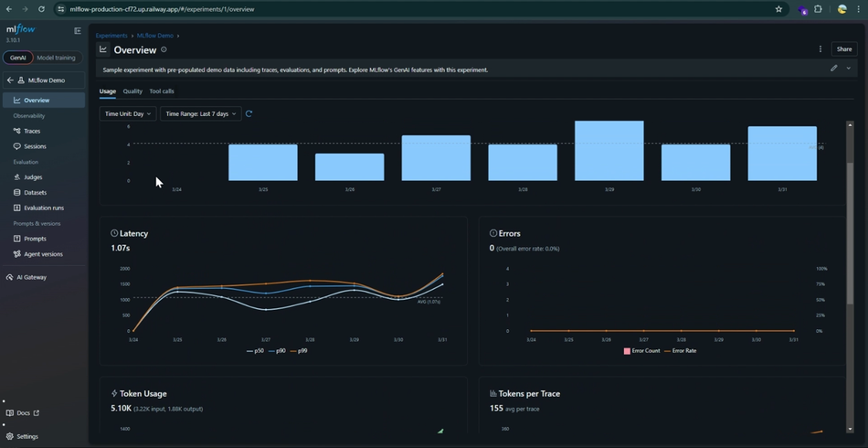Click the scrollbar down arrow
Screen dimensions: 868x448
[851, 429]
